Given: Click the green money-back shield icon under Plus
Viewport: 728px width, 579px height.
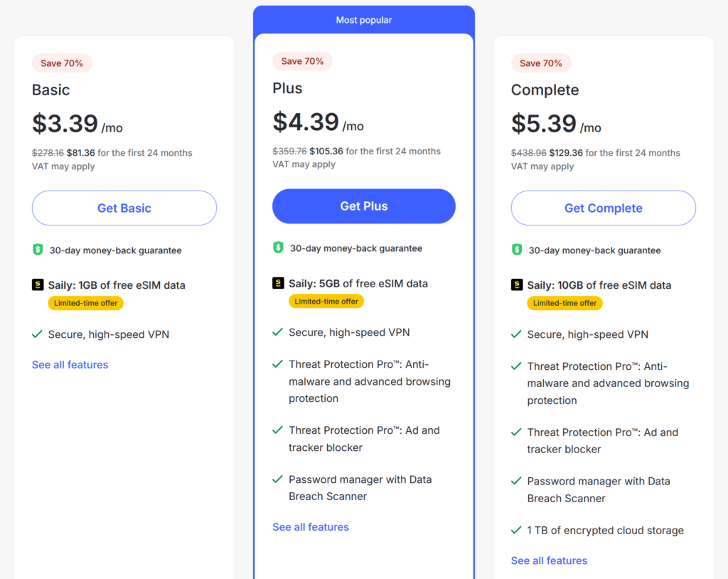Looking at the screenshot, I should point(278,248).
